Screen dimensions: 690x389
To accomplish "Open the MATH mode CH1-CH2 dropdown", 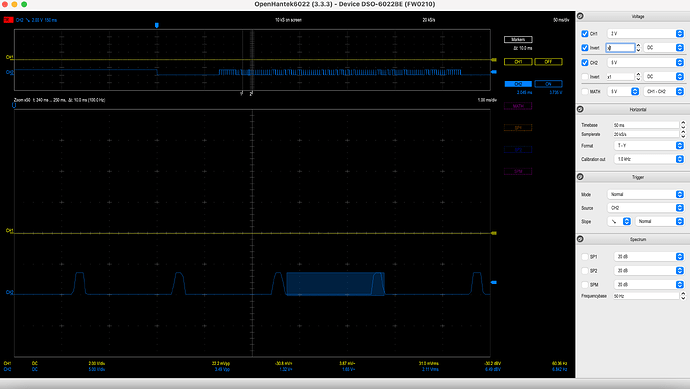I will [x=664, y=92].
